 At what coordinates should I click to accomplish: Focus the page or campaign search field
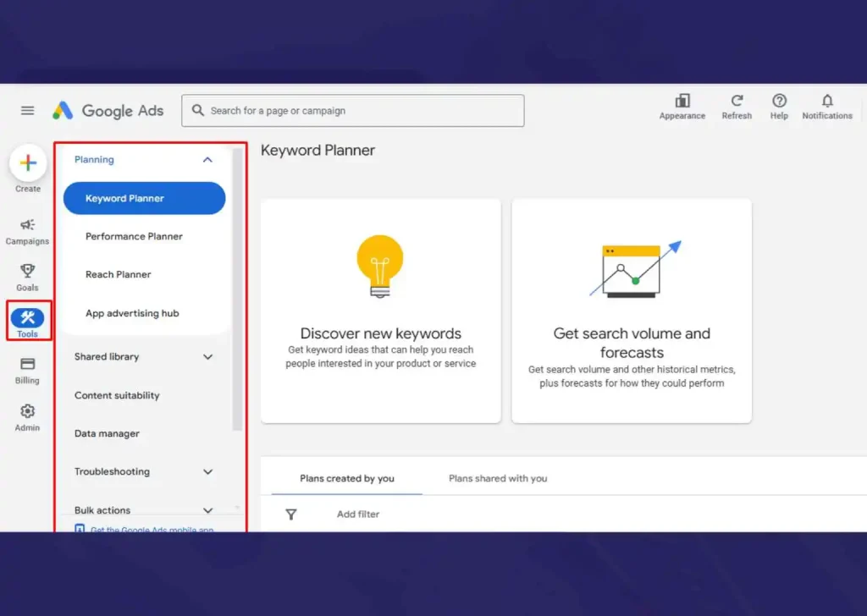pos(353,111)
